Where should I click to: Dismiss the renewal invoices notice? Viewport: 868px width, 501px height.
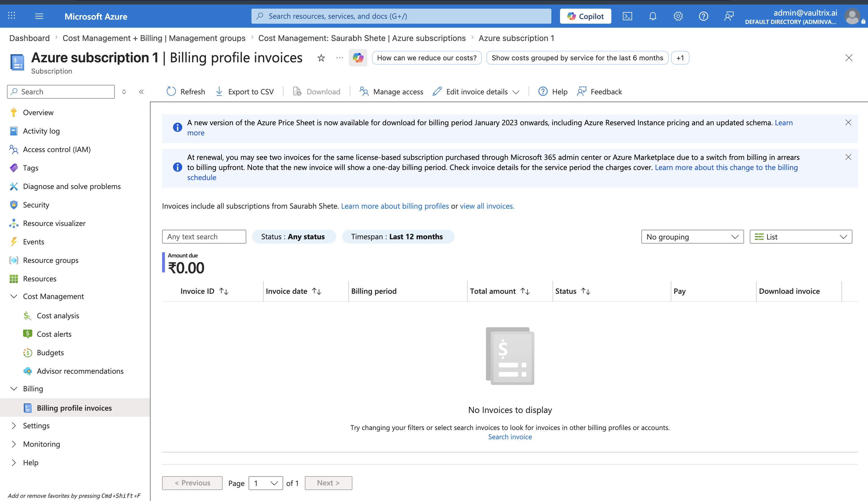tap(848, 157)
